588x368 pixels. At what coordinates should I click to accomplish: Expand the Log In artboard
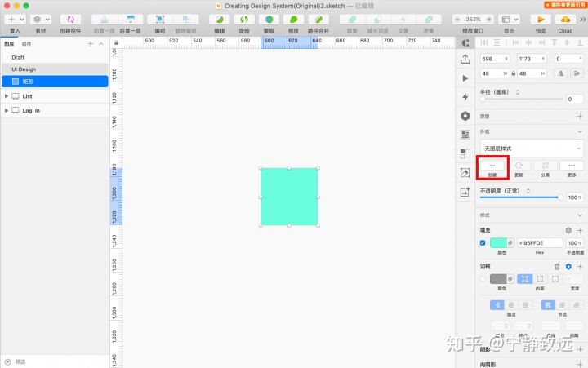[x=7, y=110]
